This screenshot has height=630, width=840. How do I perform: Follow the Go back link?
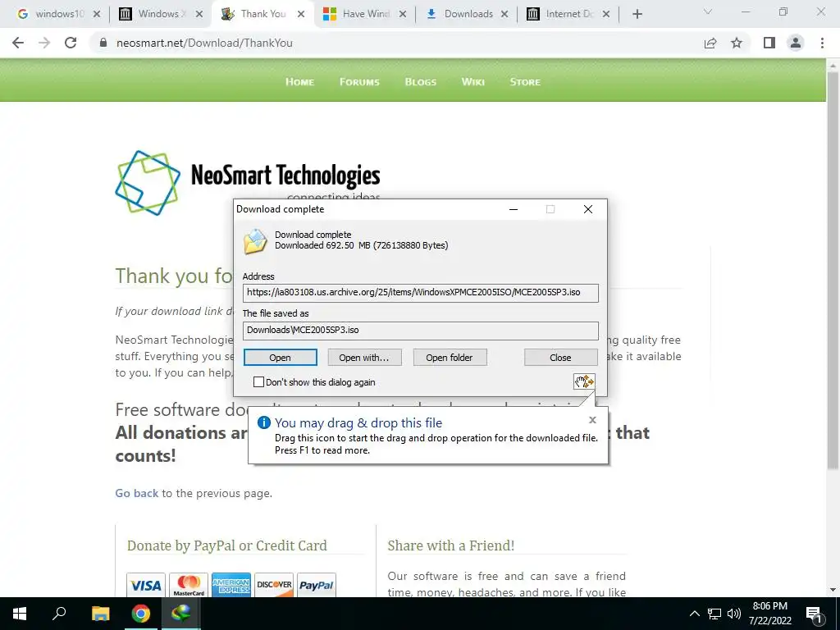point(137,493)
